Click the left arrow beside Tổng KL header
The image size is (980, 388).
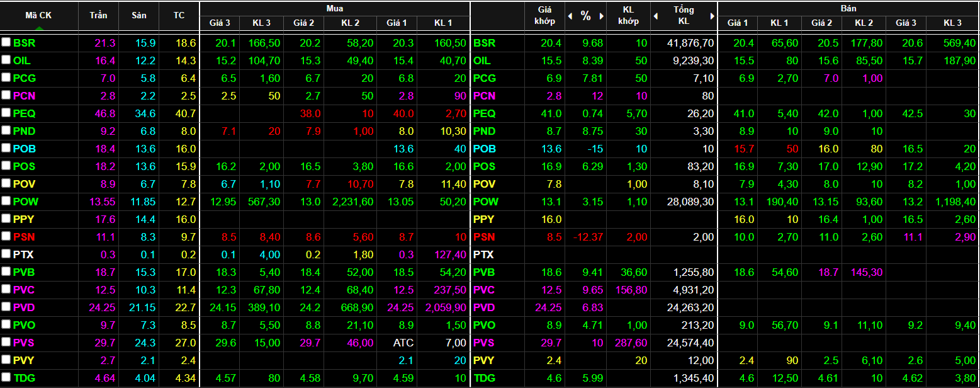[x=657, y=16]
